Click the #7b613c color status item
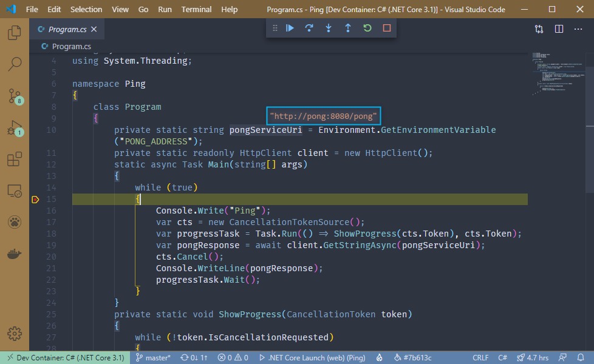Viewport: 594px width, 364px height. [x=413, y=357]
